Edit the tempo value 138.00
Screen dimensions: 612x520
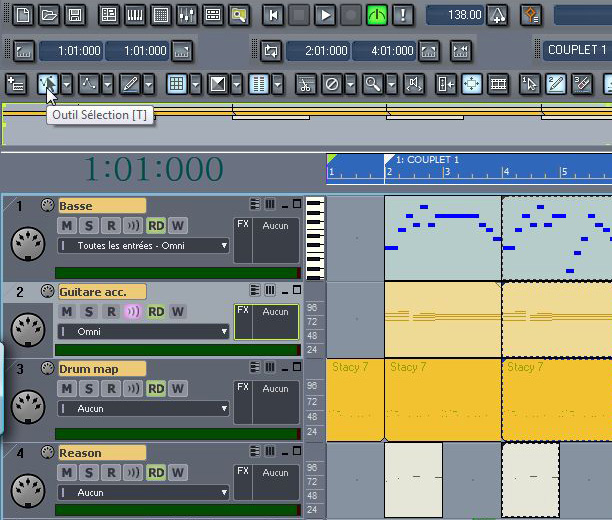[455, 15]
